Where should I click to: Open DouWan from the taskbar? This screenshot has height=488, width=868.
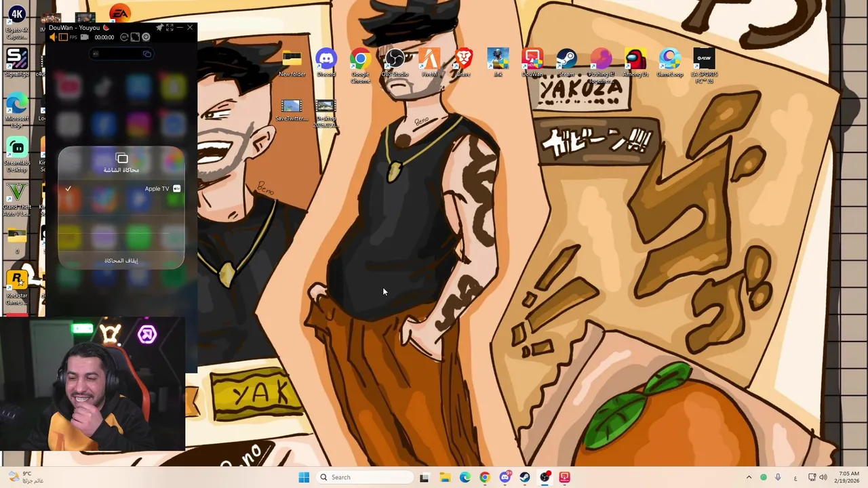564,477
